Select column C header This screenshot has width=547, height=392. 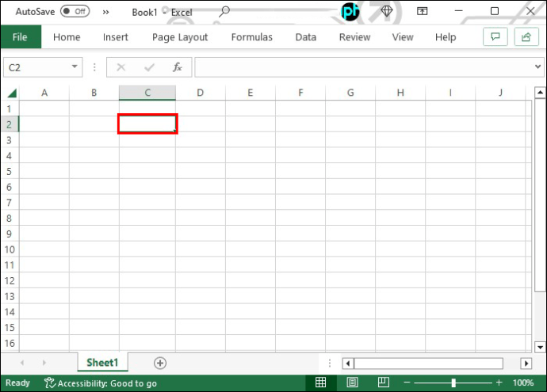147,93
